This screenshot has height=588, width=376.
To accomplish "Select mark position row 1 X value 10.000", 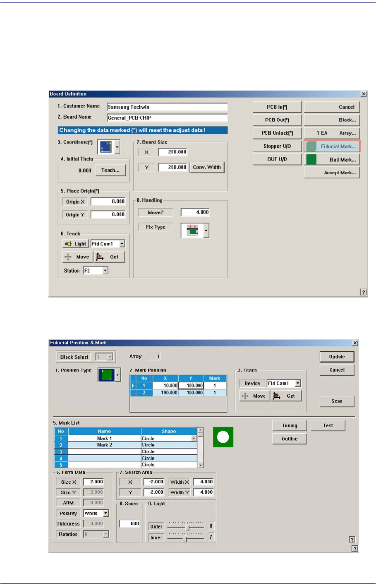I will tap(165, 385).
